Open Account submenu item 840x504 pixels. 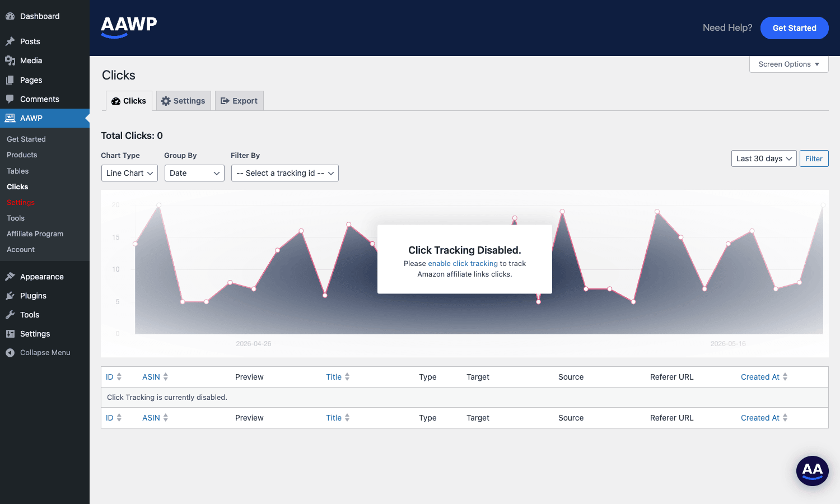pyautogui.click(x=21, y=249)
